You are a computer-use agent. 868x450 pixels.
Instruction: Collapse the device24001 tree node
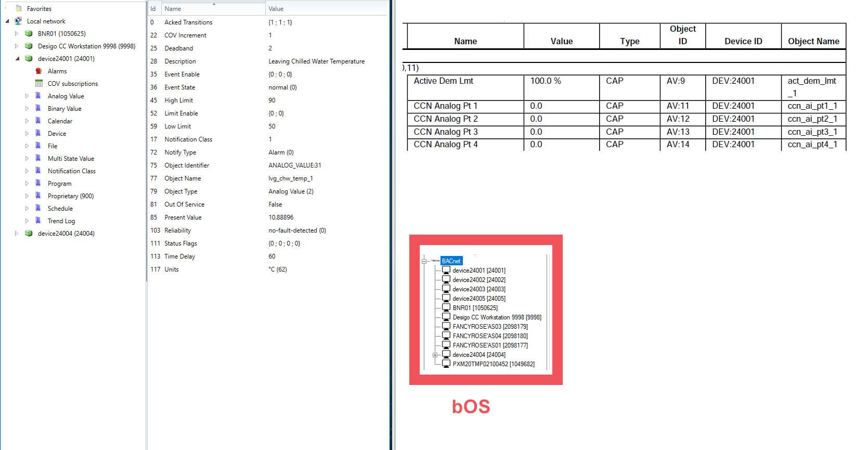tap(17, 59)
